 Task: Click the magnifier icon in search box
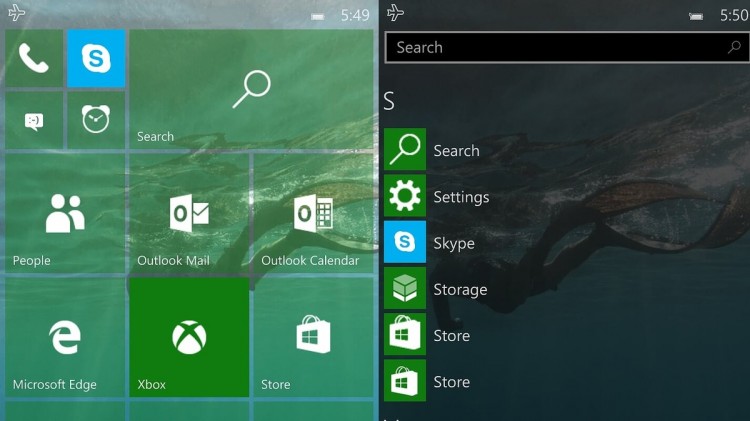coord(734,47)
